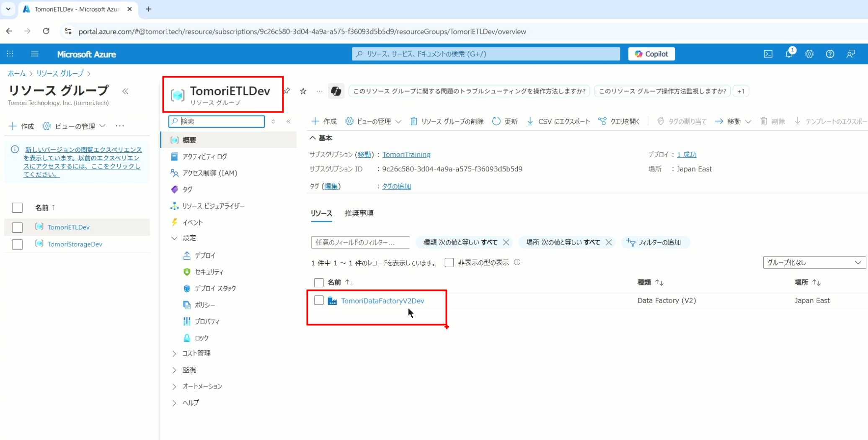Image resolution: width=868 pixels, height=440 pixels.
Task: Collapse the 設定 menu section
Action: (x=174, y=238)
